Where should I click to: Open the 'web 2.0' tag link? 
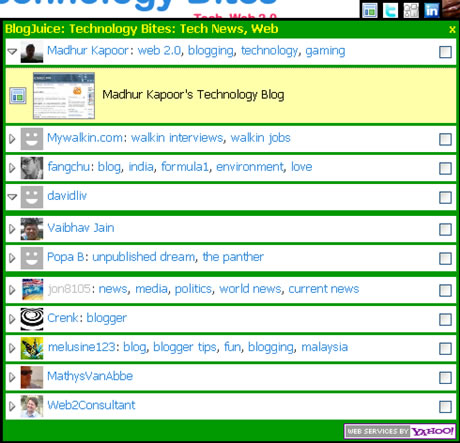click(159, 51)
